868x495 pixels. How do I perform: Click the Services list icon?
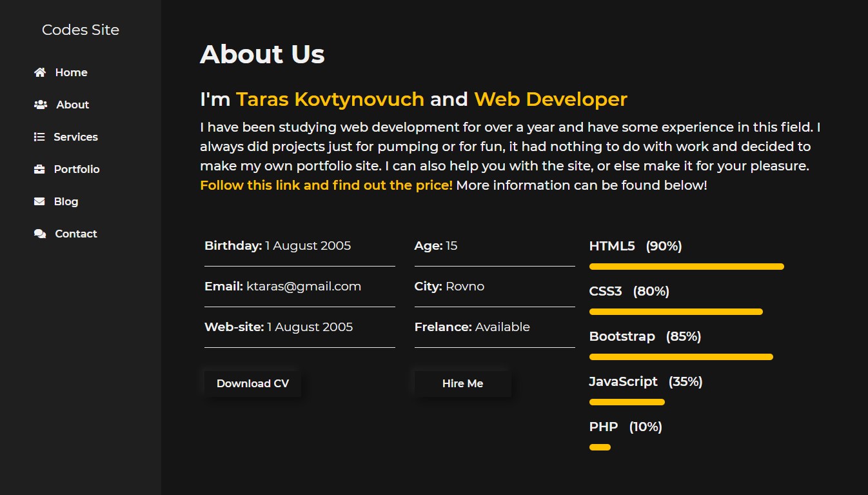[40, 137]
